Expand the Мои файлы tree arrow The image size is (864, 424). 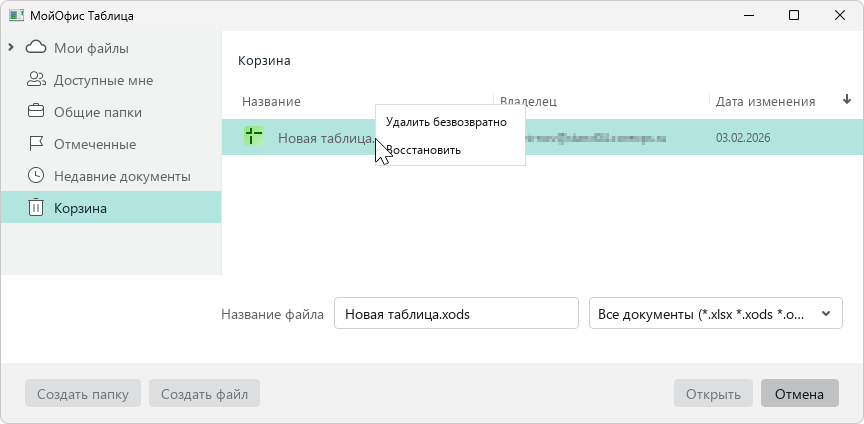[10, 48]
